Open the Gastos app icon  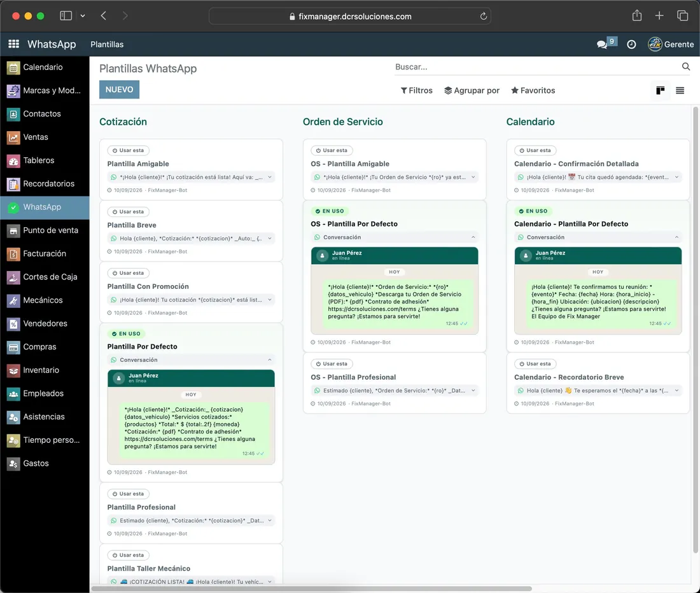13,464
